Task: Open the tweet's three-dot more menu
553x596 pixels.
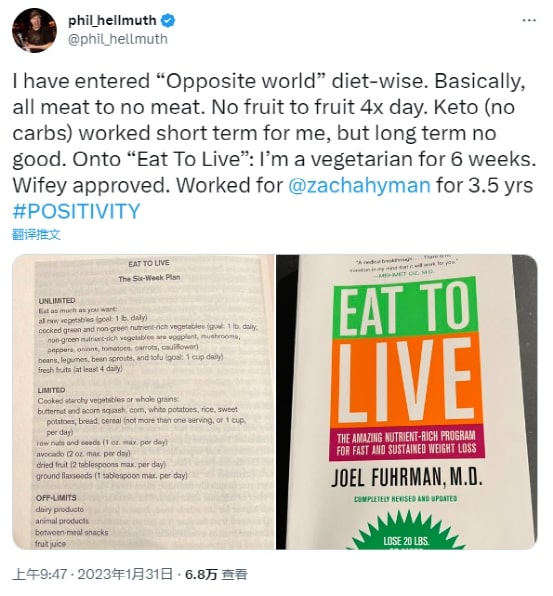Action: pyautogui.click(x=529, y=20)
